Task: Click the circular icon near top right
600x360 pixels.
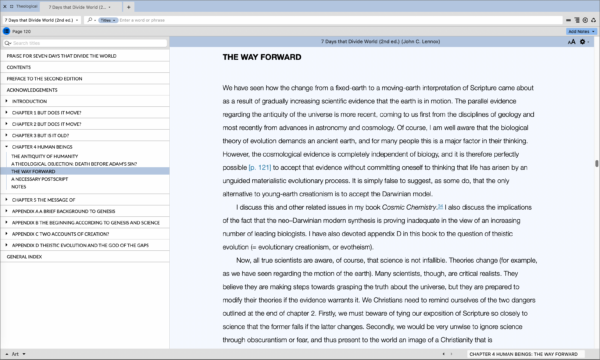Action: coord(585,20)
